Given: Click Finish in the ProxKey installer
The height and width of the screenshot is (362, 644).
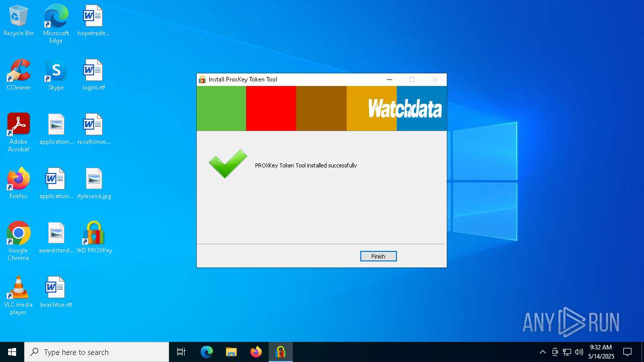Looking at the screenshot, I should point(378,256).
